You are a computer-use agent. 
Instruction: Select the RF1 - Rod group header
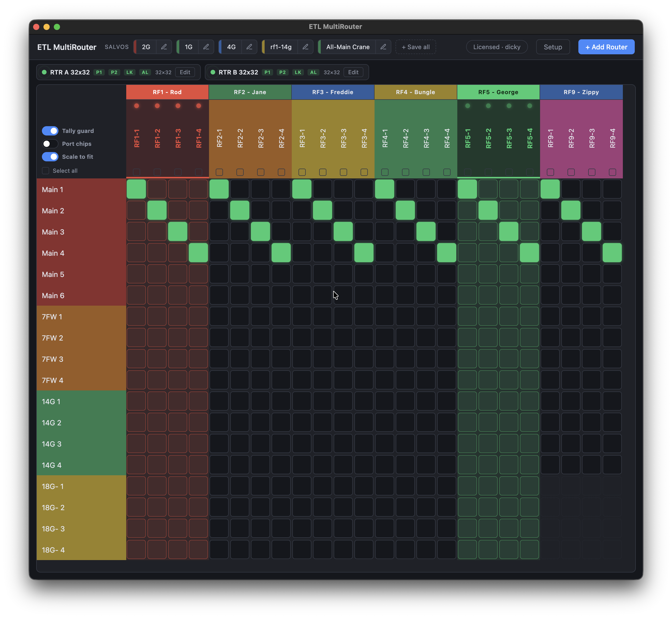click(x=167, y=92)
